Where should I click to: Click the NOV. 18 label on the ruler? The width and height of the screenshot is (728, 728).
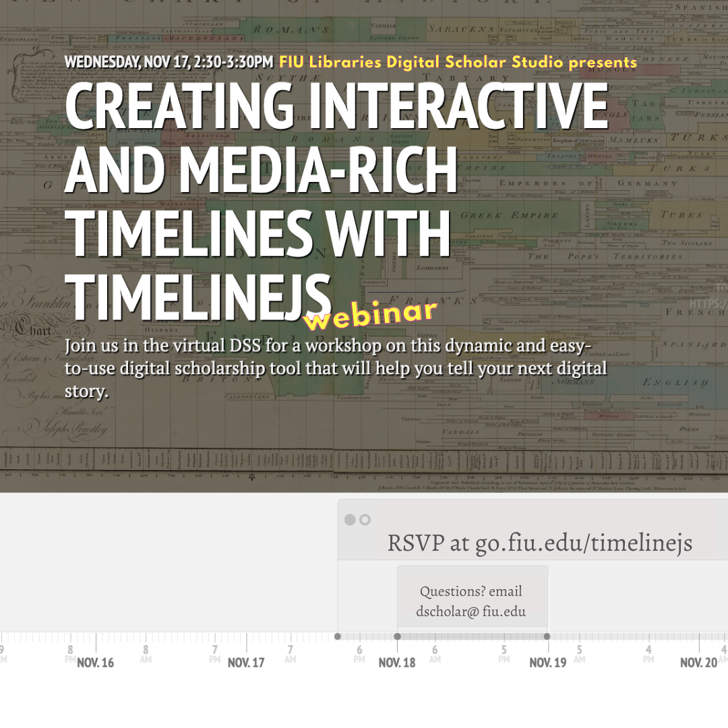(396, 662)
